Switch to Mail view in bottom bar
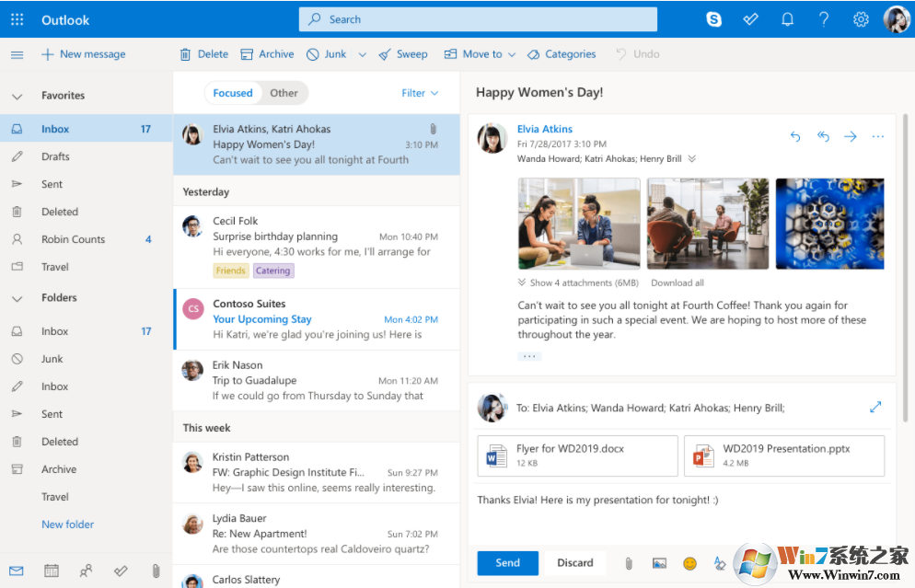 coord(17,571)
